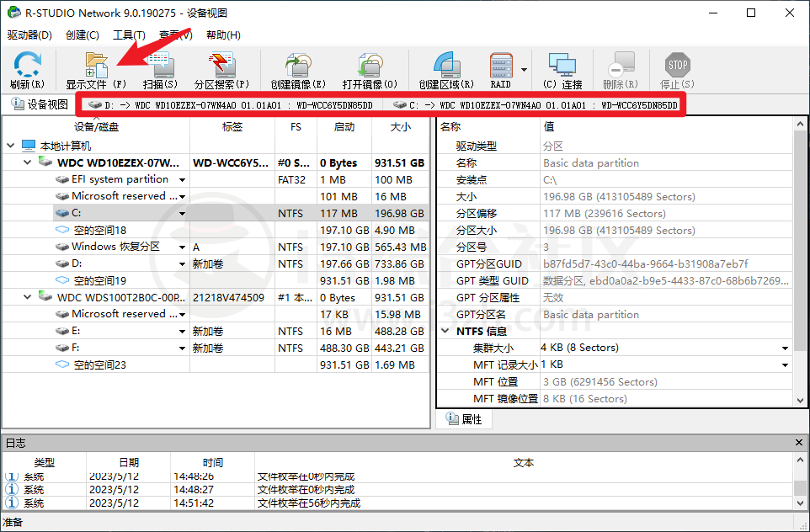Select 空的空间18 unallocated entry
The image size is (810, 532).
(216, 231)
